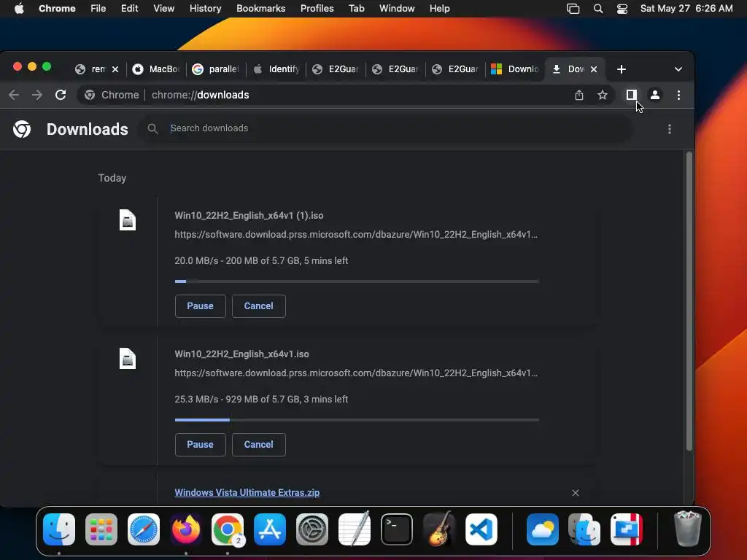Image resolution: width=747 pixels, height=560 pixels.
Task: Open Launchpad from the Dock
Action: pyautogui.click(x=101, y=529)
